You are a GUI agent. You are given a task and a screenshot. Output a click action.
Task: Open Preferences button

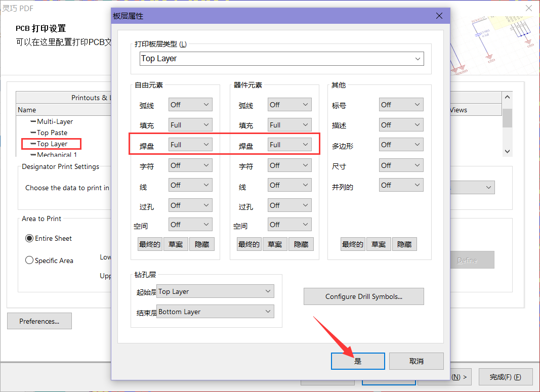click(x=39, y=321)
